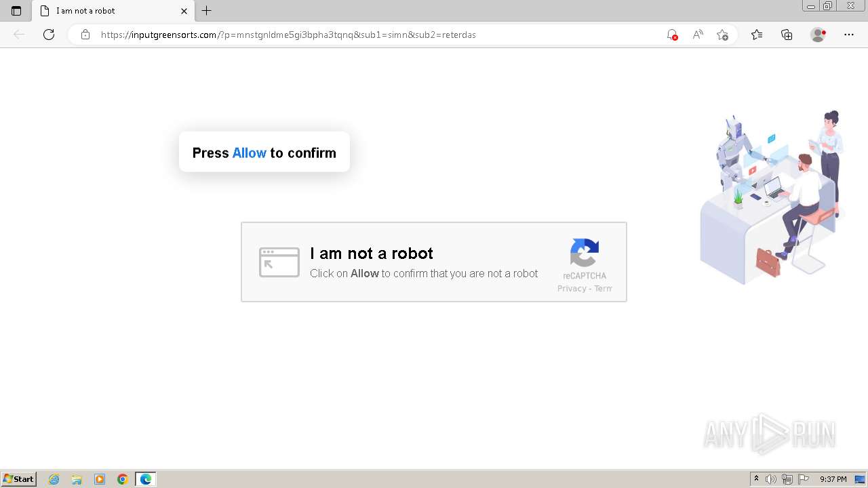The height and width of the screenshot is (488, 868).
Task: Open Action Center flag tray icon
Action: point(804,479)
